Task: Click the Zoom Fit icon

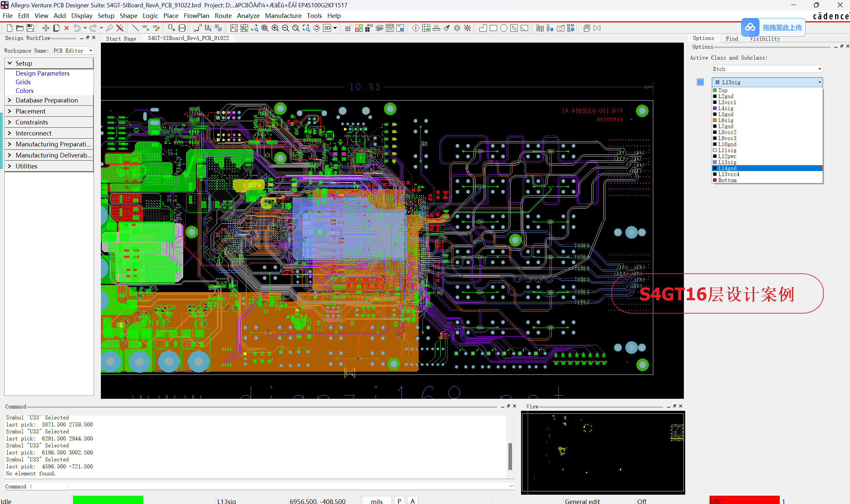Action: pyautogui.click(x=265, y=28)
